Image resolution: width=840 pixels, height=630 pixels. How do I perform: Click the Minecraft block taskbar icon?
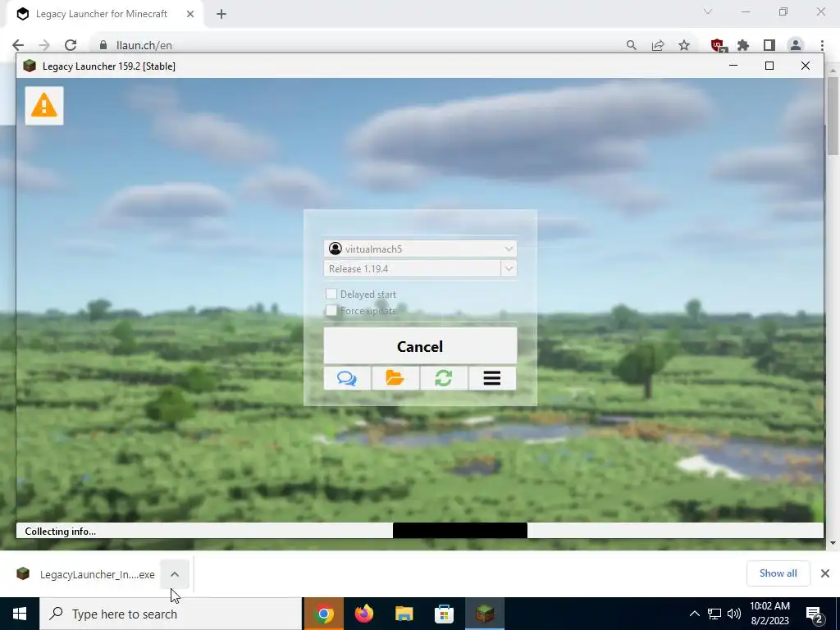484,614
